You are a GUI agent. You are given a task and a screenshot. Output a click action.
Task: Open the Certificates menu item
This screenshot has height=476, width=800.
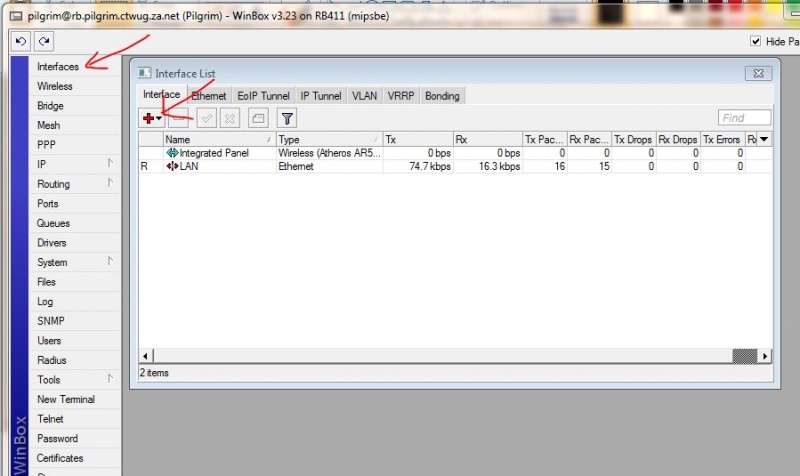click(x=60, y=458)
